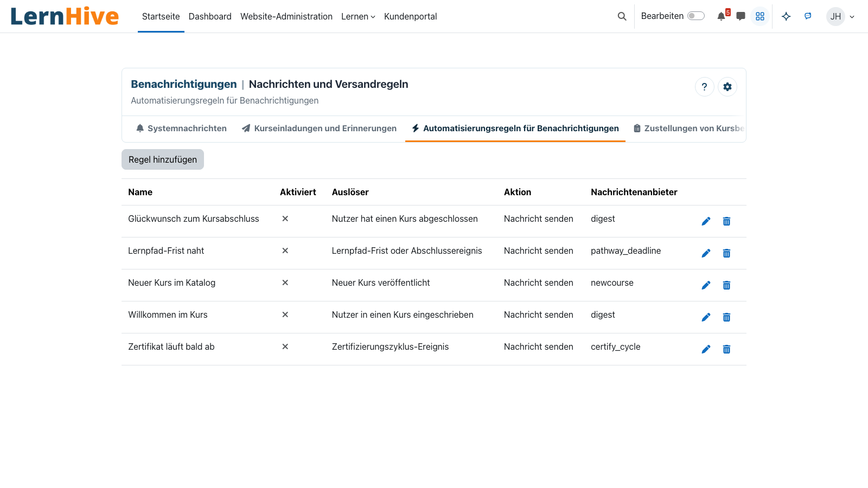Edit the Neuer Kurs im Katalog rule
Viewport: 868px width, 488px height.
(x=706, y=285)
